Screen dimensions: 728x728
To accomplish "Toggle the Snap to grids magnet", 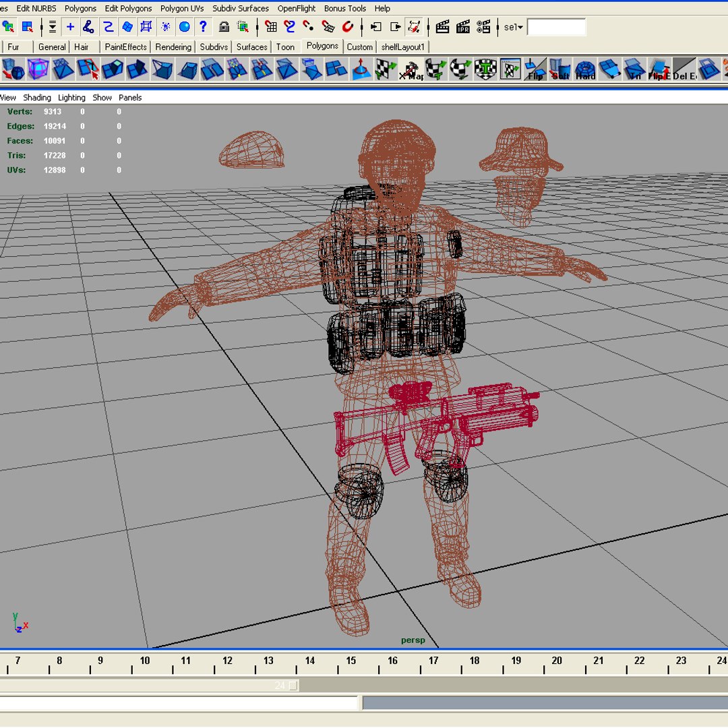I will click(x=271, y=27).
